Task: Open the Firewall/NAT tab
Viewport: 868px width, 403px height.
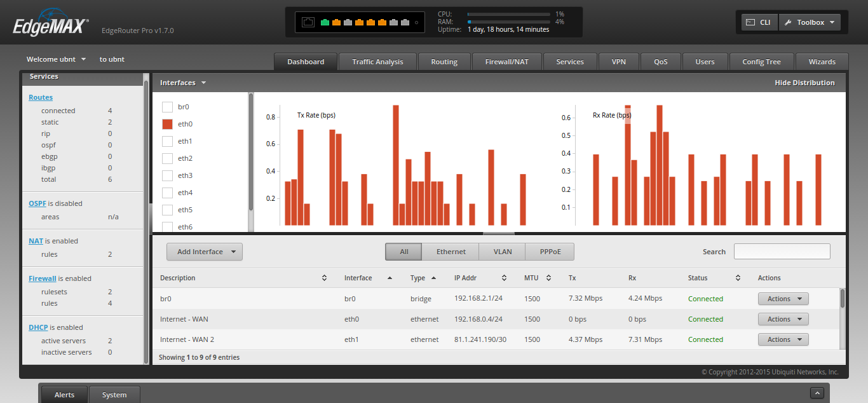Action: pos(507,62)
